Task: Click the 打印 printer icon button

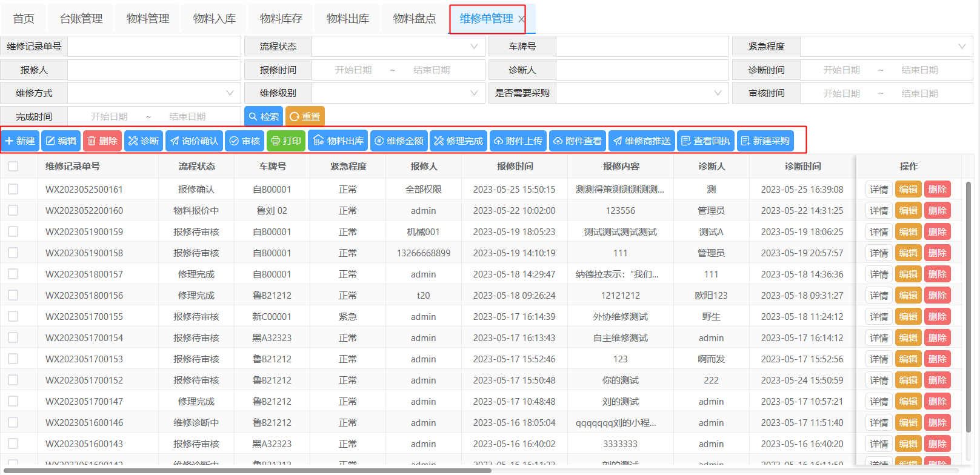Action: 285,141
